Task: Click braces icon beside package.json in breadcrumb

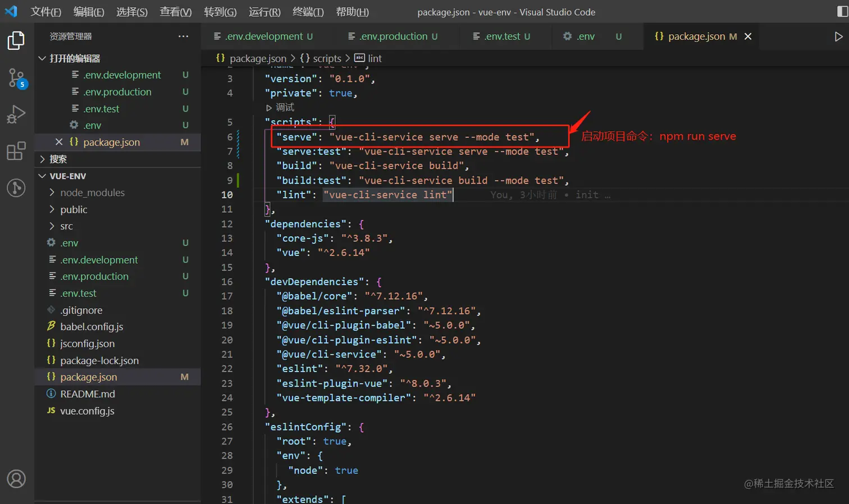Action: [221, 58]
